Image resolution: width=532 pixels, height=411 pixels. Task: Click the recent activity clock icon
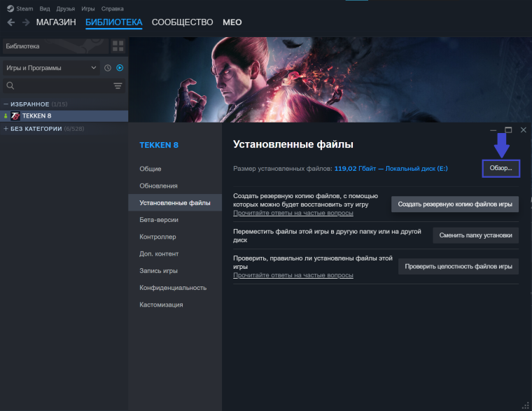[x=108, y=68]
